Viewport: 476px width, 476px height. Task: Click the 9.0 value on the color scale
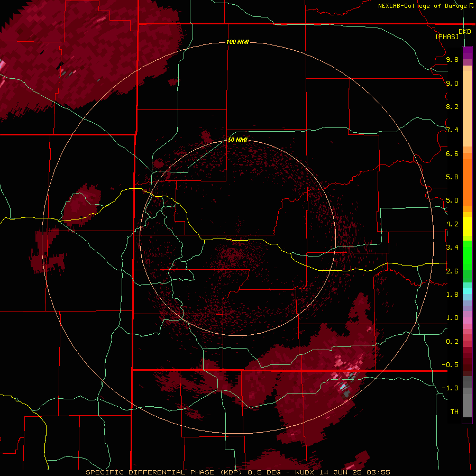click(x=452, y=83)
